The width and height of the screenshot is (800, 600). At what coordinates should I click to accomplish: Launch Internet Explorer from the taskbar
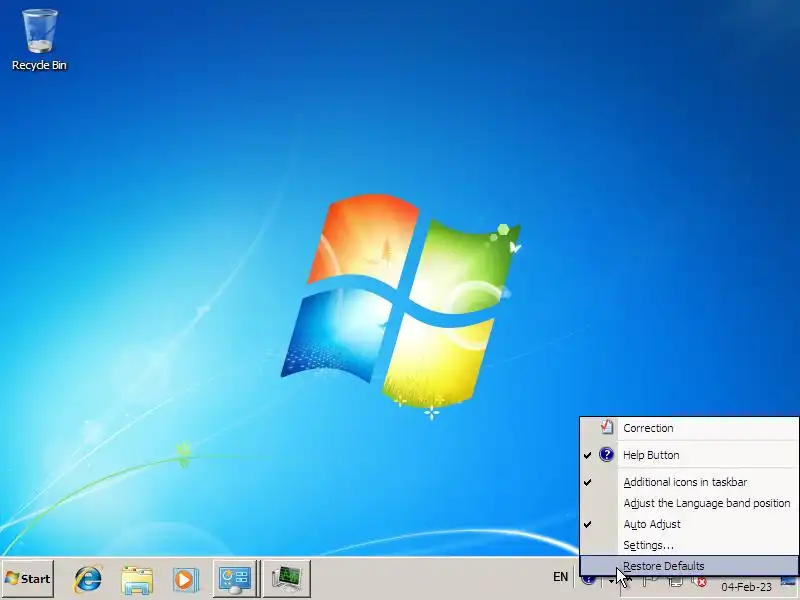coord(88,579)
